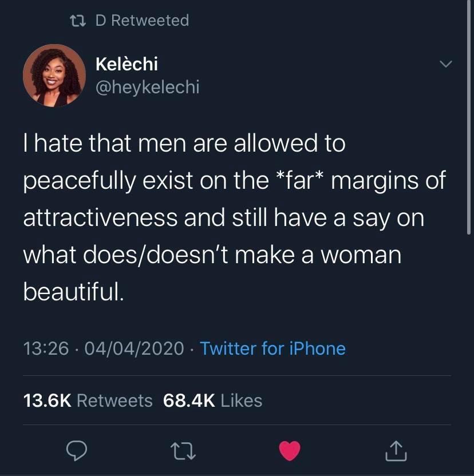This screenshot has height=476, width=474.
Task: Open the reply composer via speech bubble icon
Action: (77, 451)
